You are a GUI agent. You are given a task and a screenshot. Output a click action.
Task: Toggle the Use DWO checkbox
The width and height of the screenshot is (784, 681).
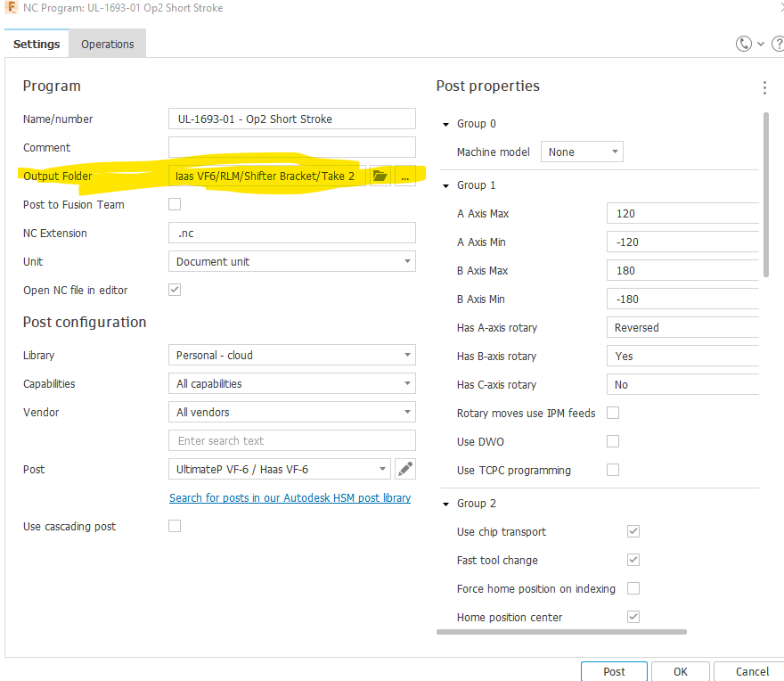pos(613,441)
